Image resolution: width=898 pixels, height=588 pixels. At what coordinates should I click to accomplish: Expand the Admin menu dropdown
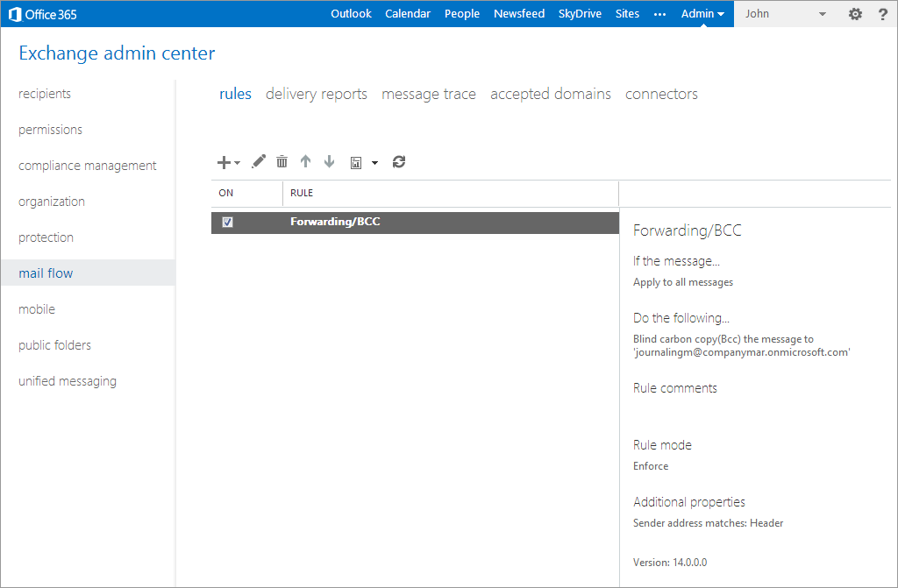702,14
